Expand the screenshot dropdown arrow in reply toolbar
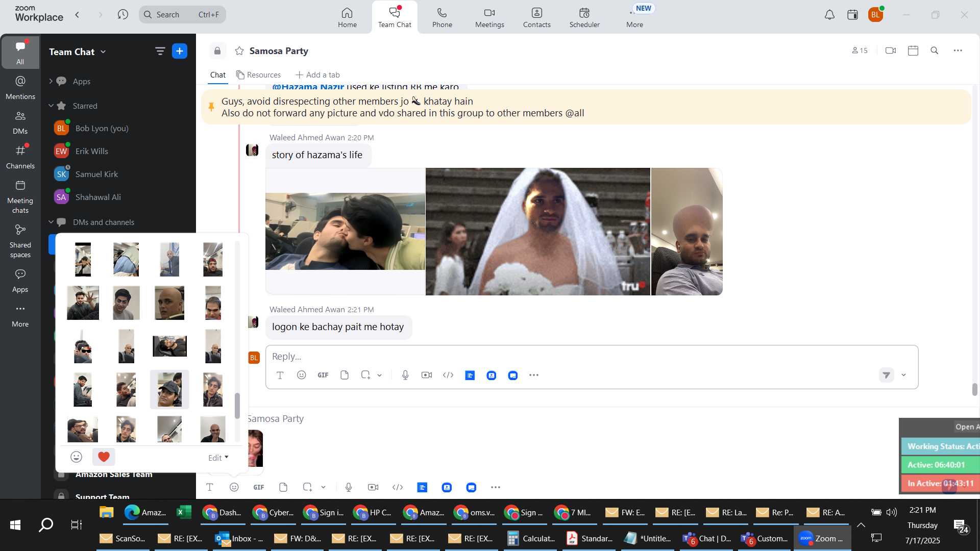The height and width of the screenshot is (551, 980). tap(380, 375)
